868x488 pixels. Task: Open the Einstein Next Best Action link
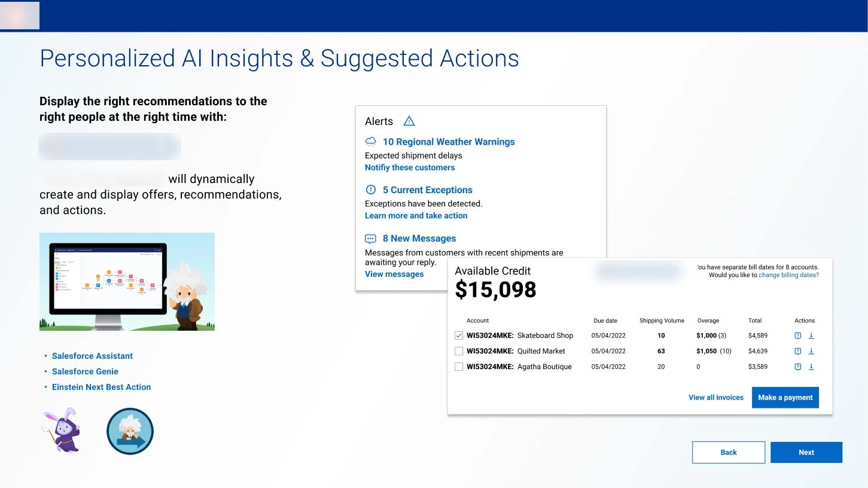coord(102,387)
